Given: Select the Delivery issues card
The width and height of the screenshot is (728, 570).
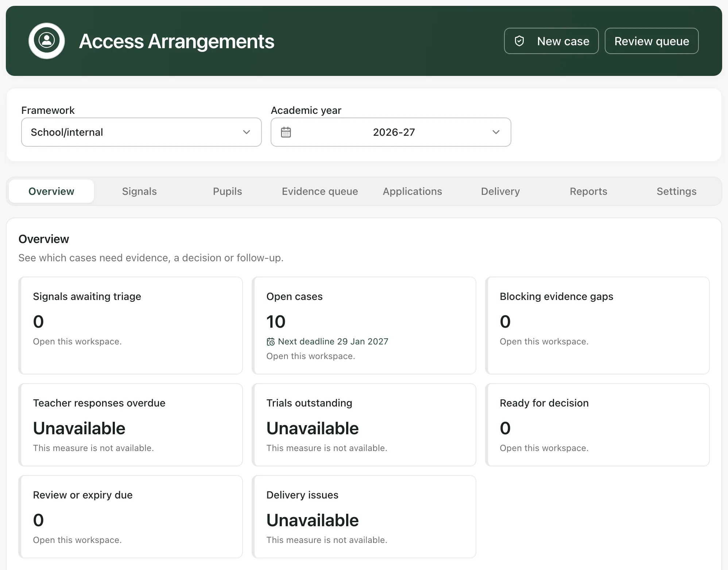Looking at the screenshot, I should pos(364,517).
